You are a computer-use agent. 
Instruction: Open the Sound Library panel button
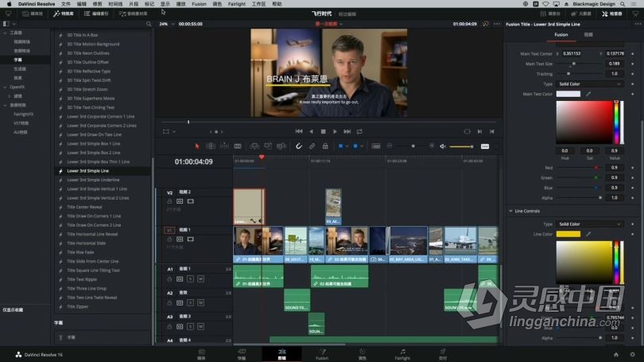[x=133, y=14]
